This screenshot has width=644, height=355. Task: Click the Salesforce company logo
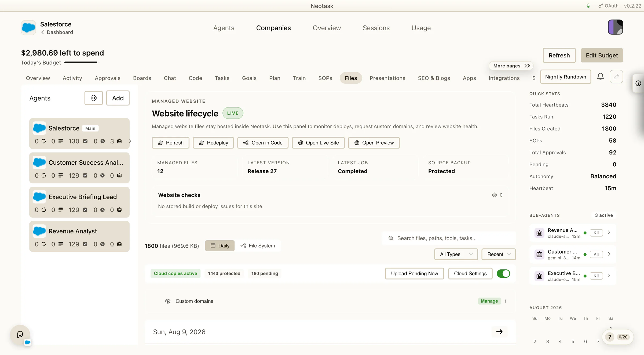[28, 28]
